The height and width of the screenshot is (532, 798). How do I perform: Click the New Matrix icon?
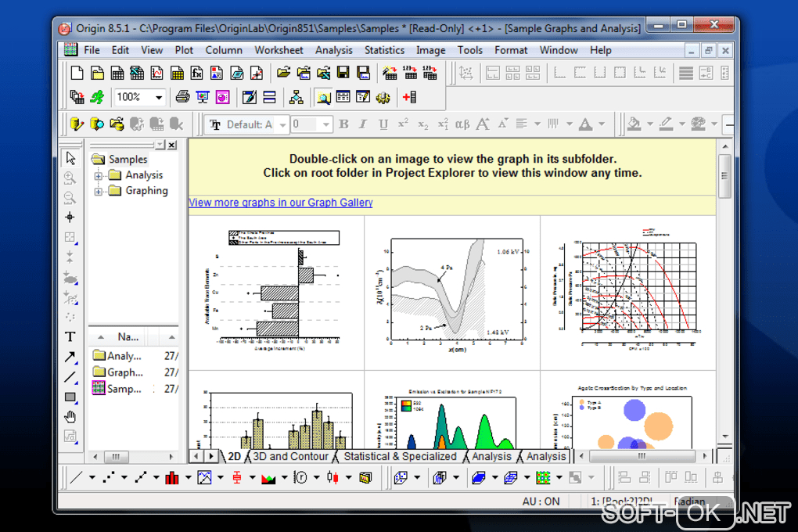click(x=177, y=73)
